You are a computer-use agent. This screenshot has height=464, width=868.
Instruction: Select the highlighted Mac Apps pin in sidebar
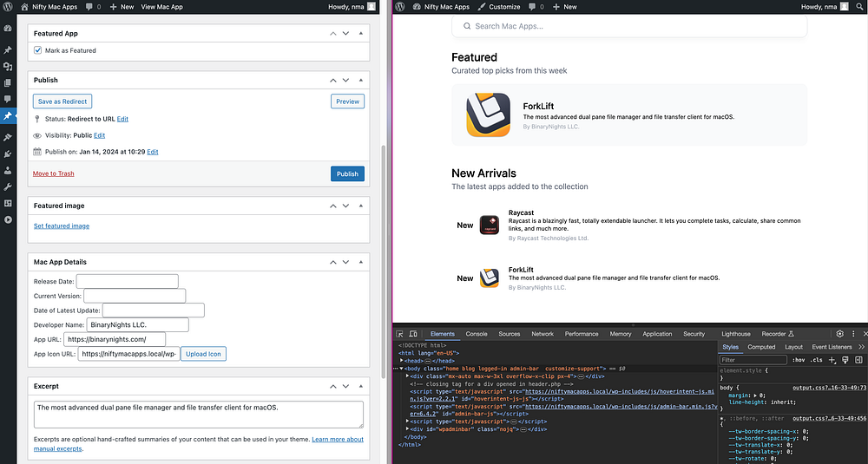click(x=8, y=116)
